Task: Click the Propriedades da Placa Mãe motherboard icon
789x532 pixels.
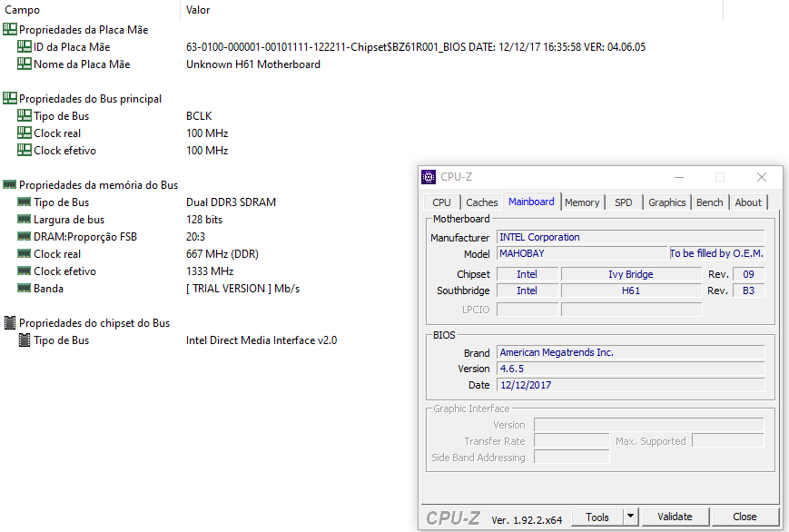Action: (x=9, y=30)
